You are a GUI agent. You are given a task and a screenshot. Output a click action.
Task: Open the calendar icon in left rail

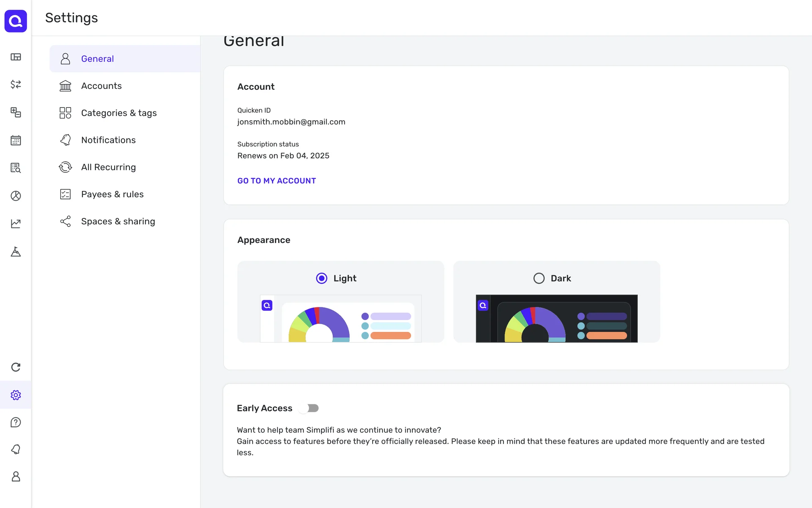(16, 140)
